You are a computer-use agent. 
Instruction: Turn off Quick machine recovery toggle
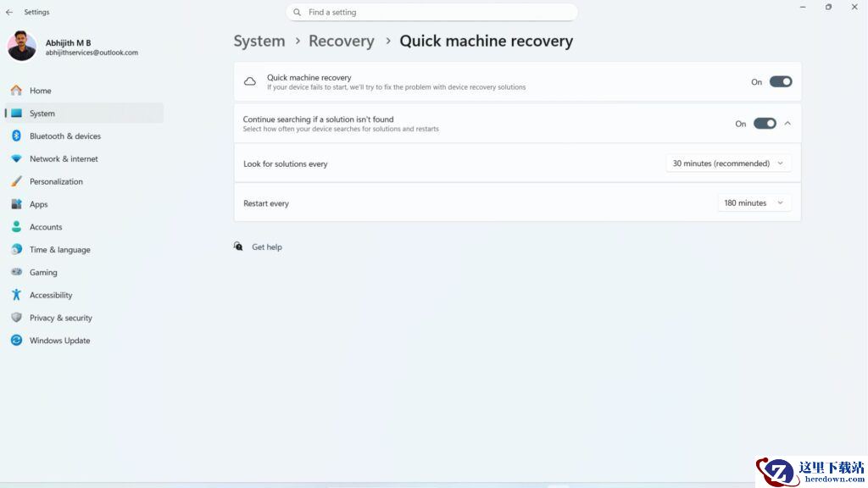click(780, 82)
